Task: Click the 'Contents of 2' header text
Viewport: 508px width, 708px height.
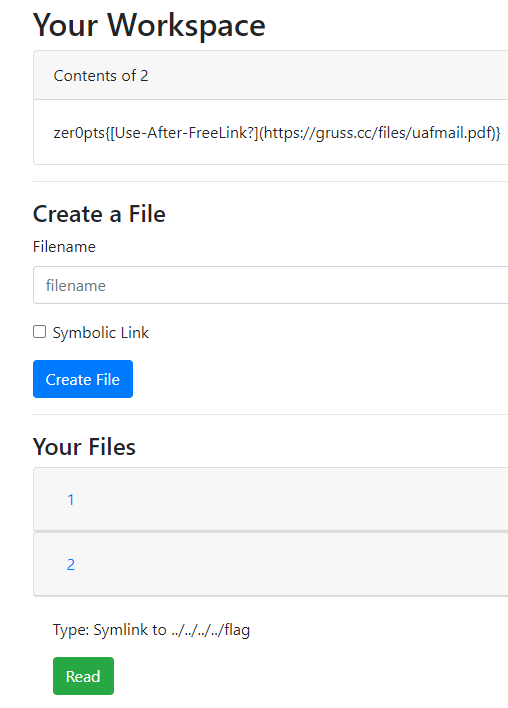Action: point(101,75)
